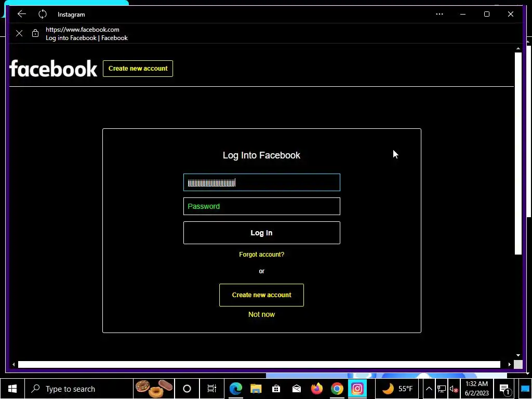Click the vertical scrollbar up arrow

click(518, 48)
